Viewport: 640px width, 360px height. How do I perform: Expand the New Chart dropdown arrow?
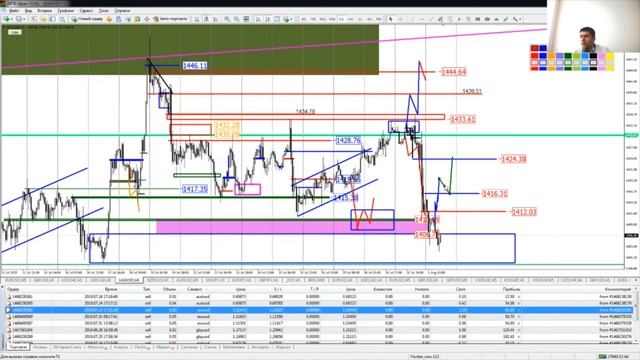click(x=12, y=19)
